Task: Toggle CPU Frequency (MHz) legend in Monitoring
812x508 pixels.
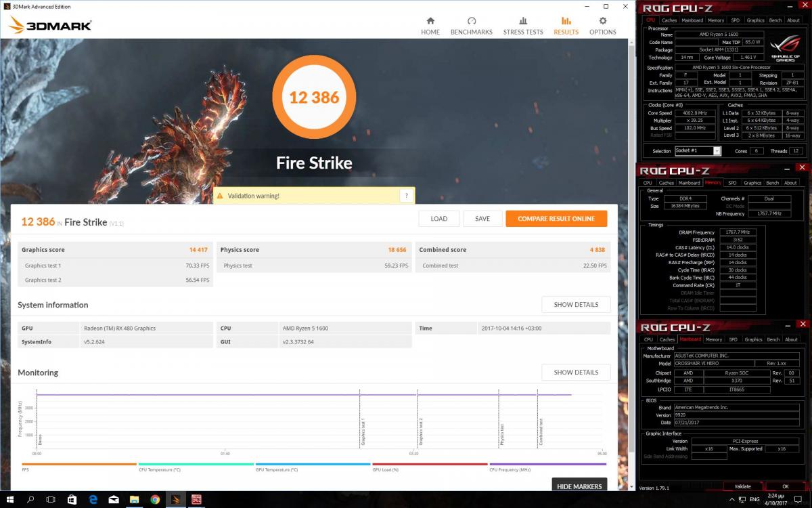Action: pos(547,465)
